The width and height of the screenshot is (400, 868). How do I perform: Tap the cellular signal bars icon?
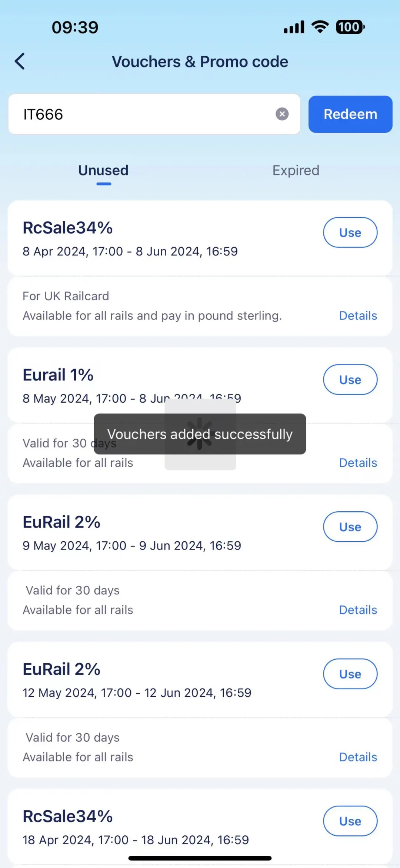[x=294, y=27]
